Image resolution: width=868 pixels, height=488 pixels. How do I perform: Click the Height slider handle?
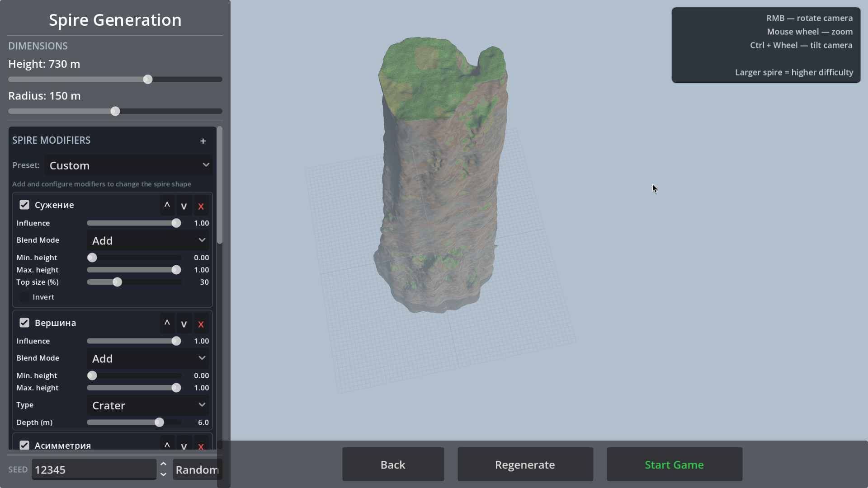pyautogui.click(x=148, y=80)
